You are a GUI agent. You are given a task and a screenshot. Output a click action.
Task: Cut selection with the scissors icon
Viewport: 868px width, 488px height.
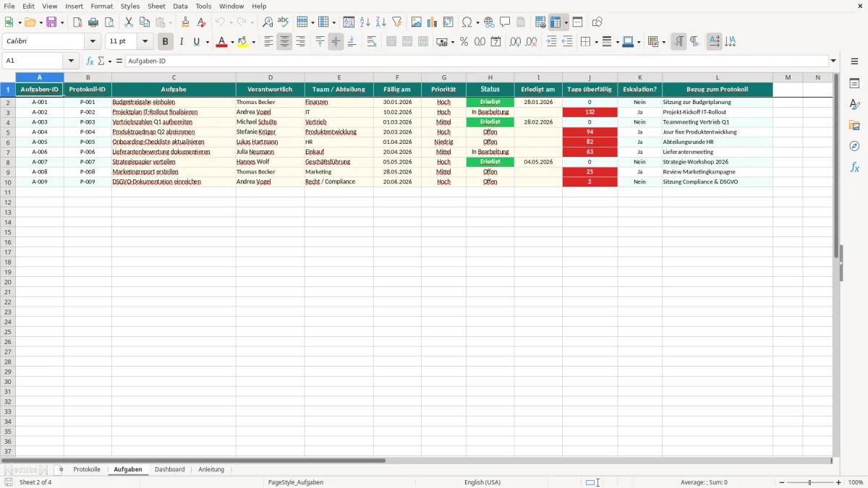[x=129, y=22]
